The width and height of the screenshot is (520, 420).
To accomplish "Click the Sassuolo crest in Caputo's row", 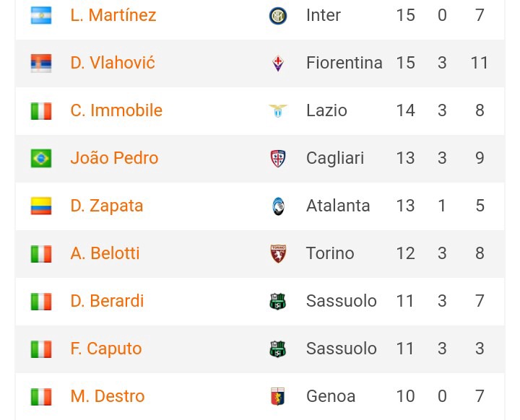I will point(278,349).
